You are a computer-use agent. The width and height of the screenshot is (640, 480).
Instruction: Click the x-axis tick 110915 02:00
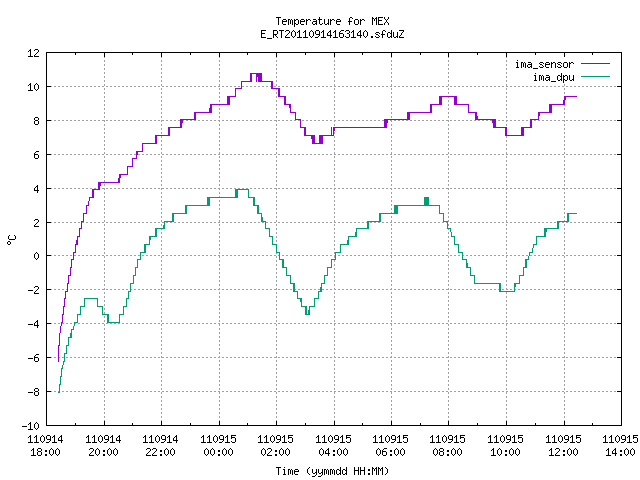tap(276, 446)
